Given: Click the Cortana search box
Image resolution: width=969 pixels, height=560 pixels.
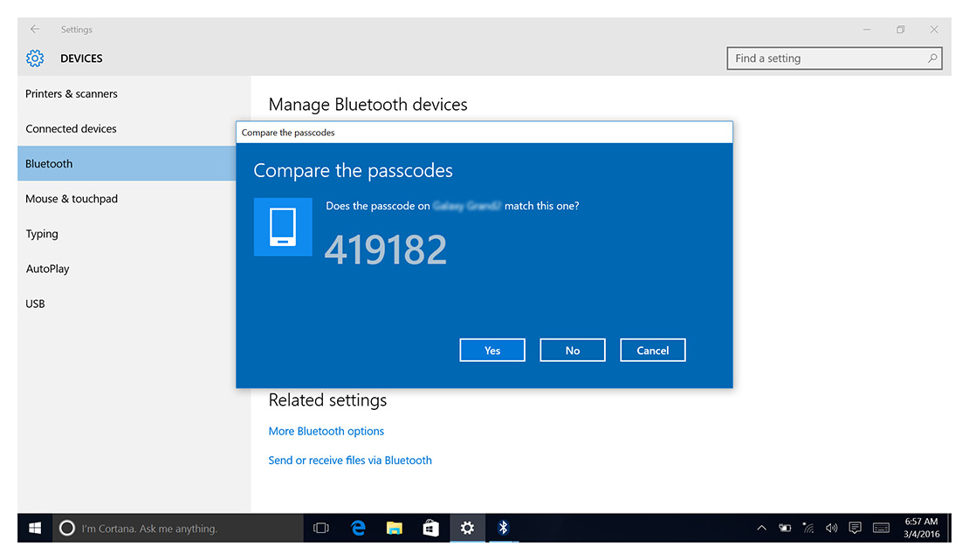Looking at the screenshot, I should point(178,528).
